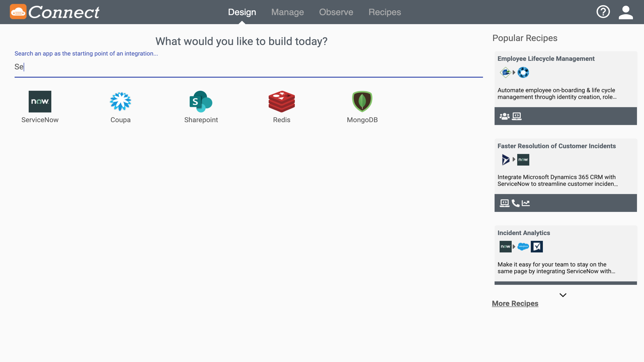Open the help question mark icon
The width and height of the screenshot is (644, 362).
pyautogui.click(x=603, y=12)
